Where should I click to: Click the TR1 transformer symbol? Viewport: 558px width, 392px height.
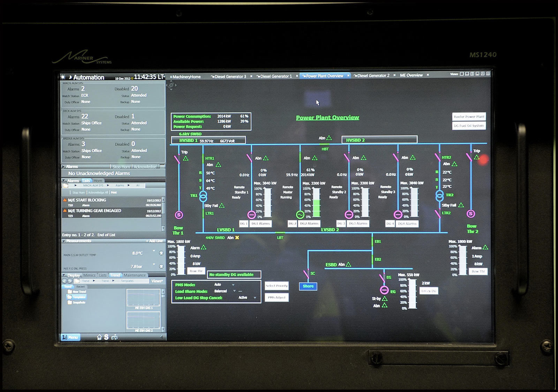tap(203, 196)
